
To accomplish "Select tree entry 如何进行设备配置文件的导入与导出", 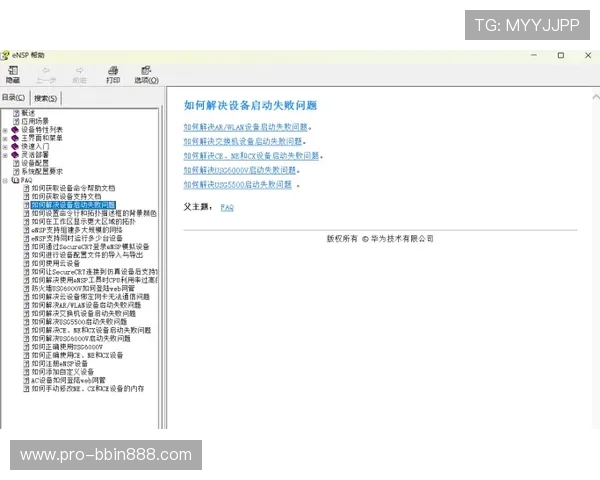I will click(87, 255).
